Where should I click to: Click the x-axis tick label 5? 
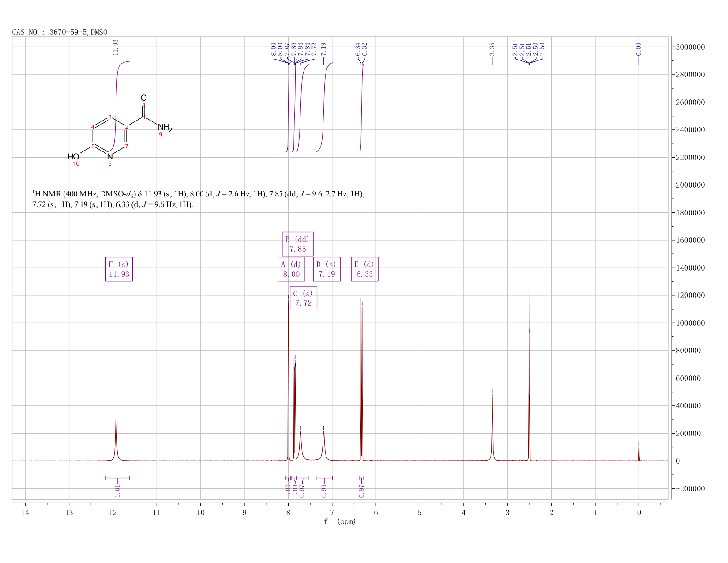tap(420, 512)
